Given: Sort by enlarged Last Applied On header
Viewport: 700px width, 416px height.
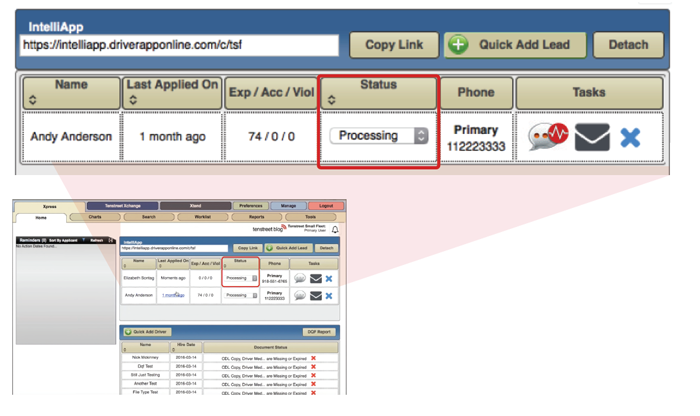Looking at the screenshot, I should pyautogui.click(x=172, y=92).
